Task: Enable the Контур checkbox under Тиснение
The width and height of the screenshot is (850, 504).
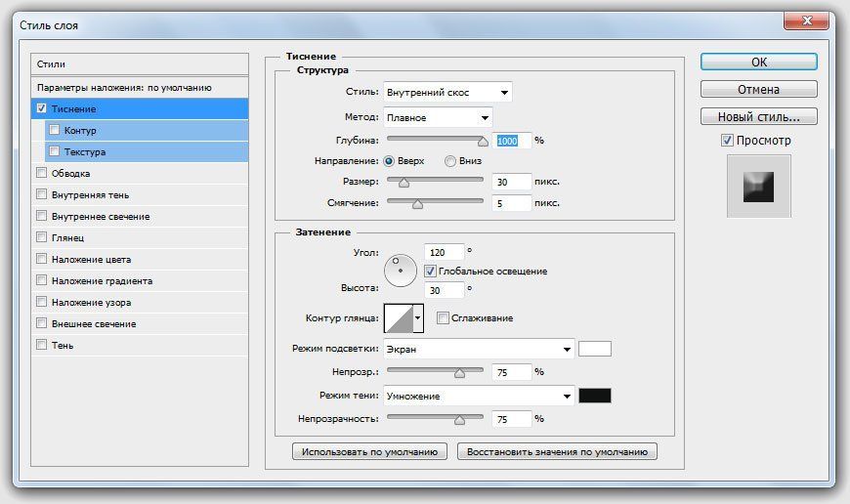Action: pyautogui.click(x=54, y=130)
